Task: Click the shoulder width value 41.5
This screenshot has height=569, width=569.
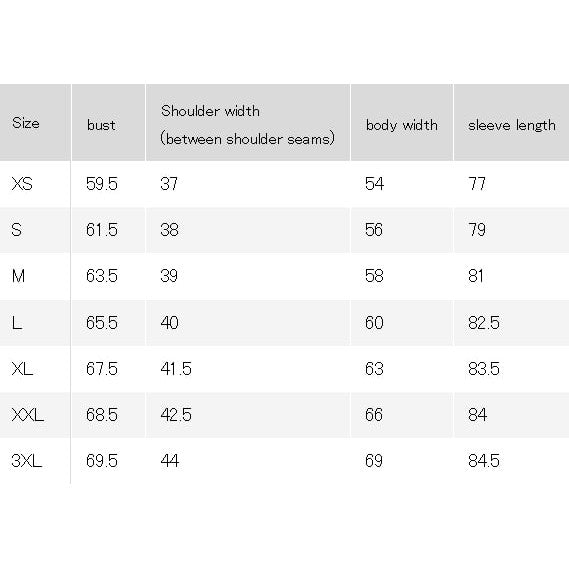Action: pyautogui.click(x=176, y=369)
